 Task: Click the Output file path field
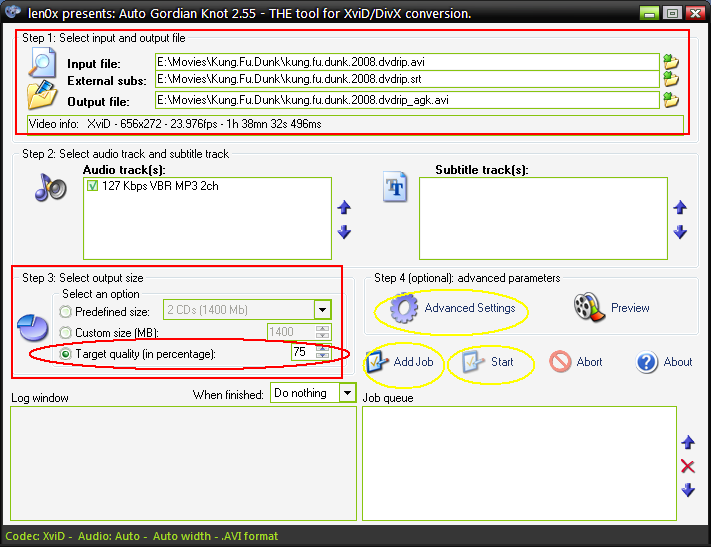click(x=407, y=100)
